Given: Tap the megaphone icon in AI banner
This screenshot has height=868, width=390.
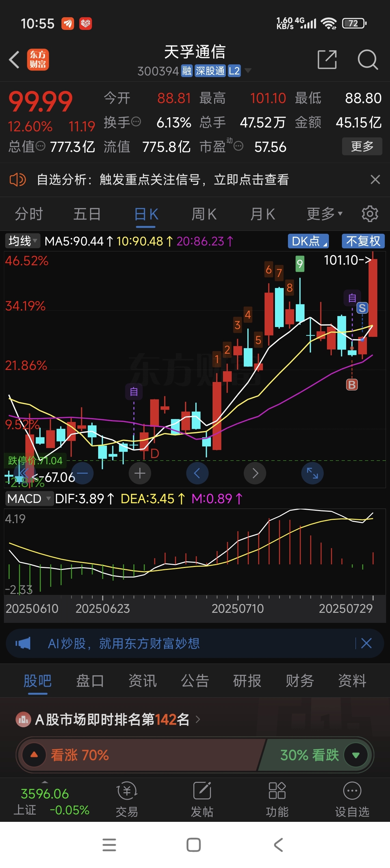Looking at the screenshot, I should (23, 643).
